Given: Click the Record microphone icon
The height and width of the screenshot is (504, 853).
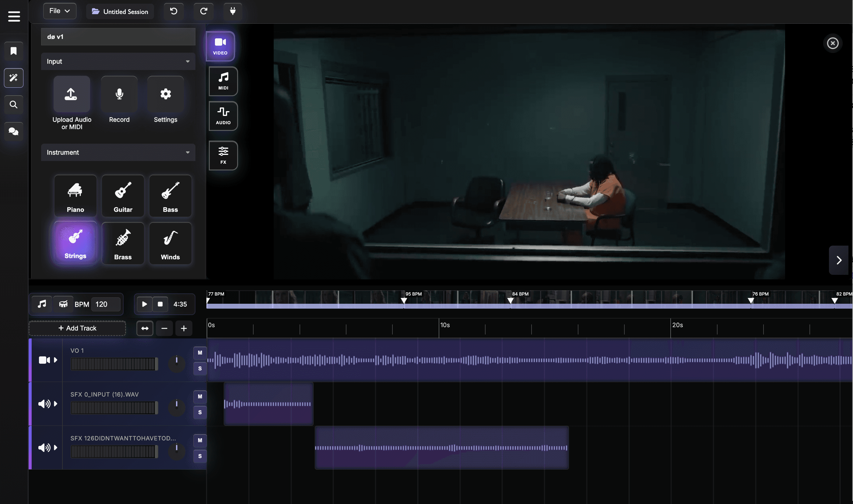Looking at the screenshot, I should 119,94.
